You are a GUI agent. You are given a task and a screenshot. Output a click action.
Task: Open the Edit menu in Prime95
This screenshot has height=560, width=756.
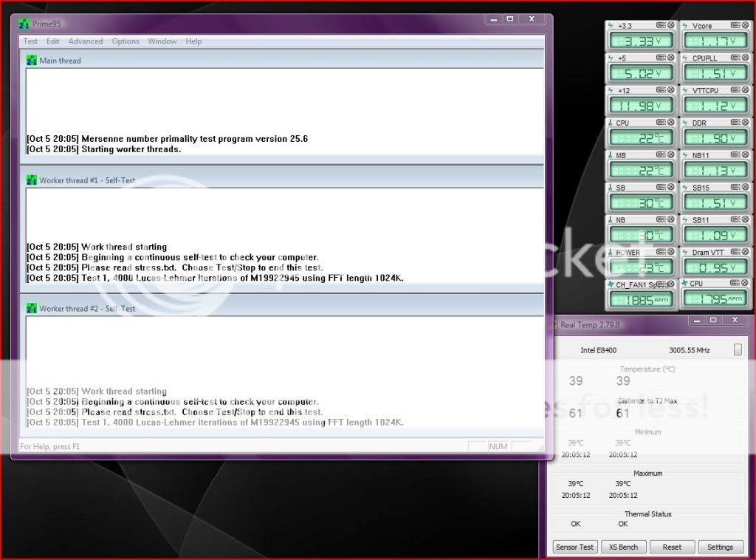click(52, 41)
